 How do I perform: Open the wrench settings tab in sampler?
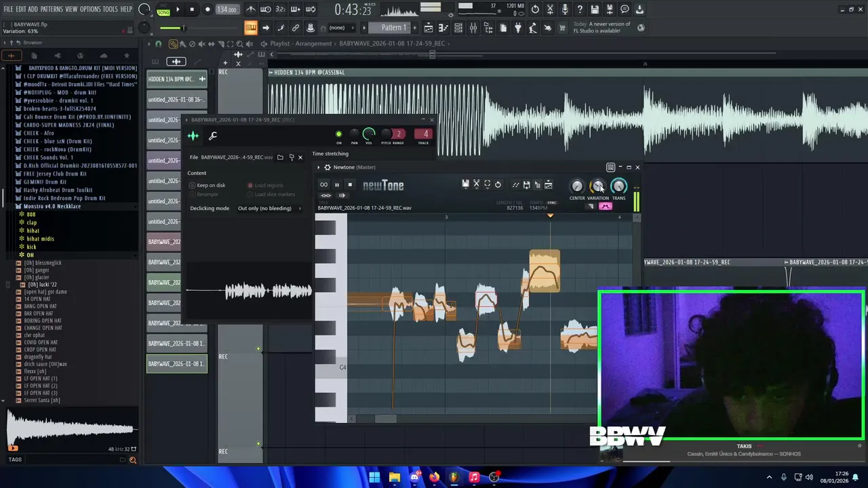pyautogui.click(x=213, y=136)
